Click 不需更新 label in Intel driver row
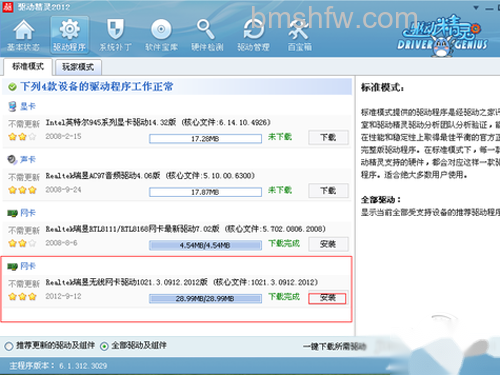The image size is (500, 375). pos(24,124)
